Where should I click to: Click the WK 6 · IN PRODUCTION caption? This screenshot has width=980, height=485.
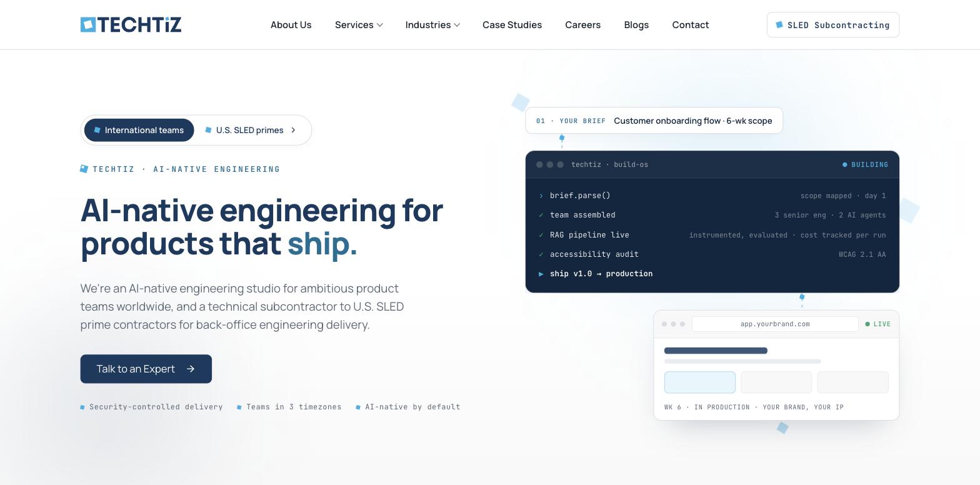pos(754,407)
